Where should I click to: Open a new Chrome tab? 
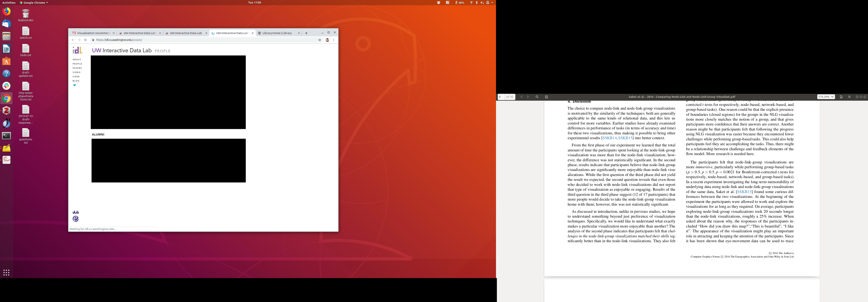click(306, 33)
